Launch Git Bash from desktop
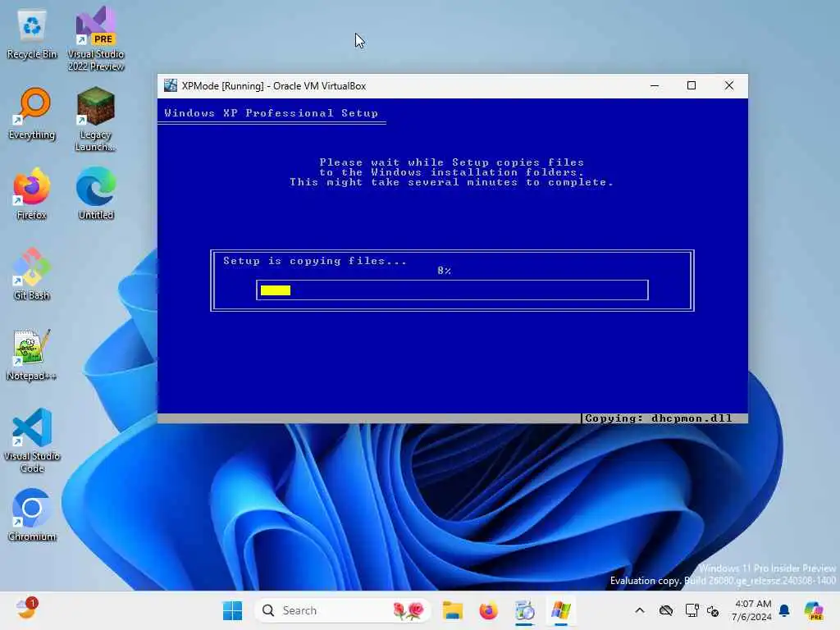Image resolution: width=840 pixels, height=630 pixels. 32,274
